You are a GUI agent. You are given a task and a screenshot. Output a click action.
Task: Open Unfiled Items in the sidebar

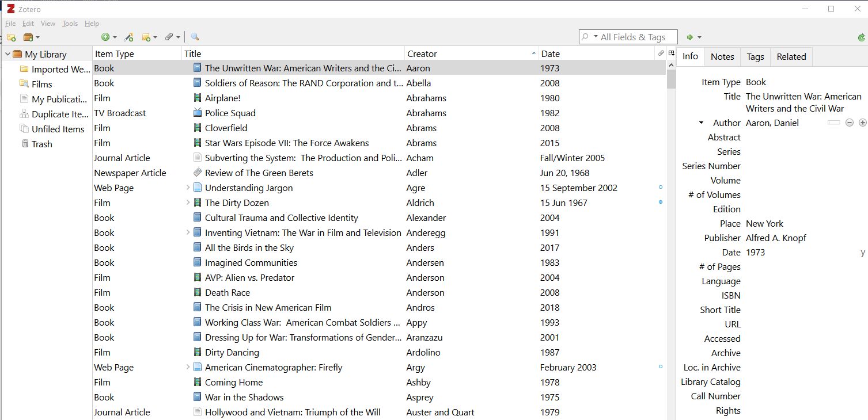[x=52, y=129]
